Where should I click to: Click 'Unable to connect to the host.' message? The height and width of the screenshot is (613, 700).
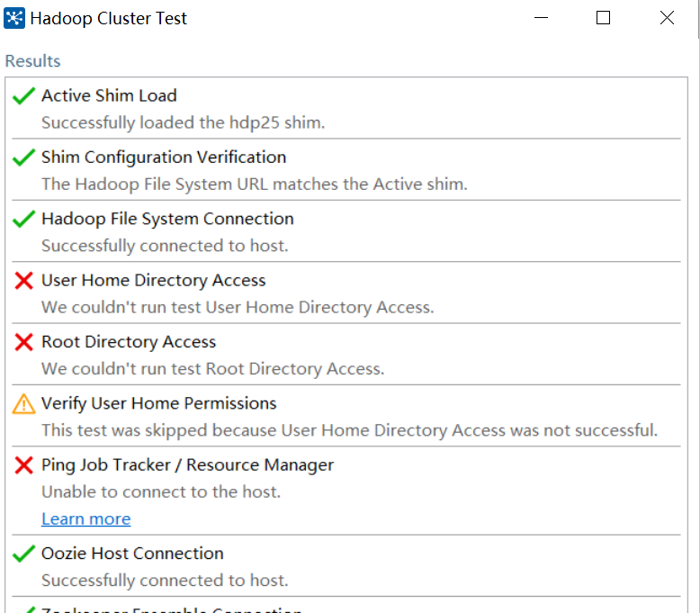(161, 491)
